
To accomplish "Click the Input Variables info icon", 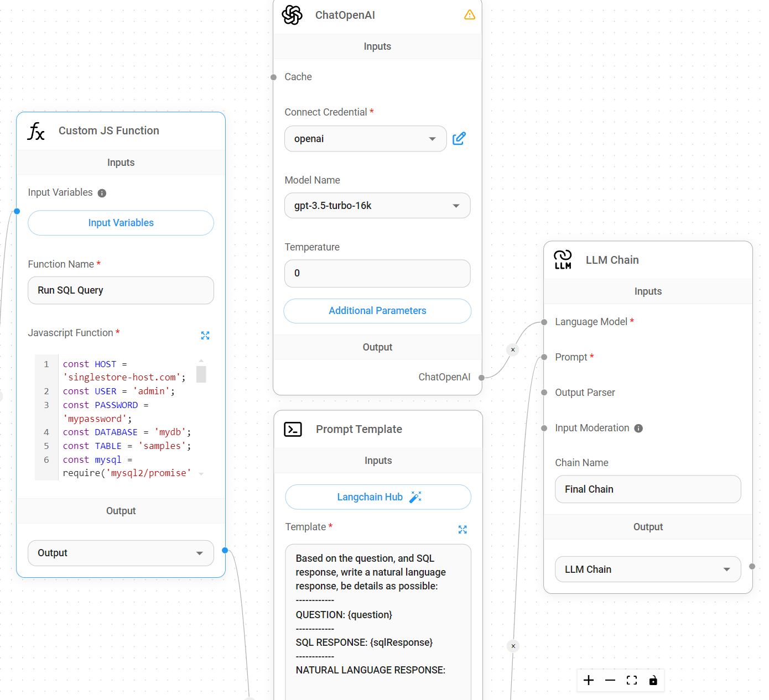I will click(102, 193).
